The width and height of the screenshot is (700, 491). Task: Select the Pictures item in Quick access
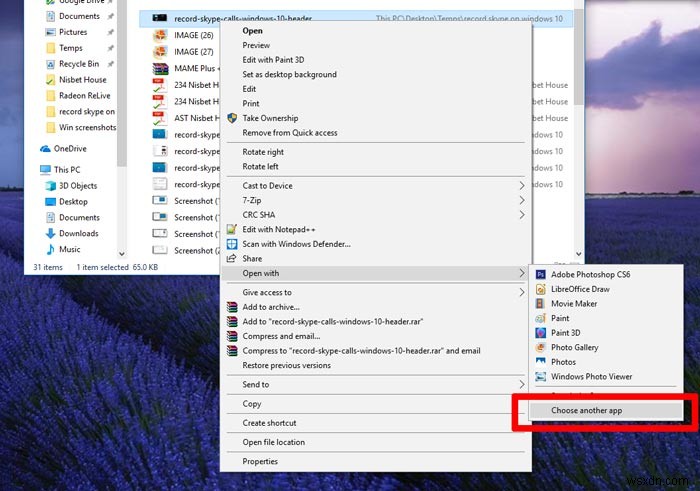click(x=67, y=32)
